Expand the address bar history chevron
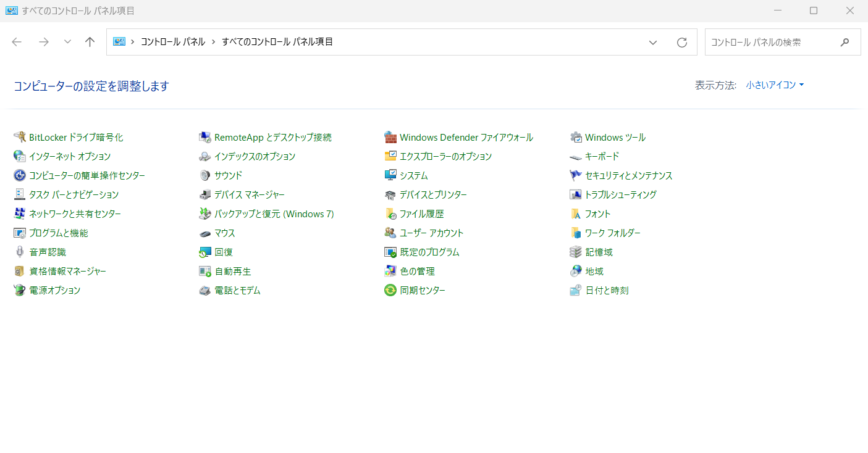Viewport: 868px width, 453px height. (652, 42)
